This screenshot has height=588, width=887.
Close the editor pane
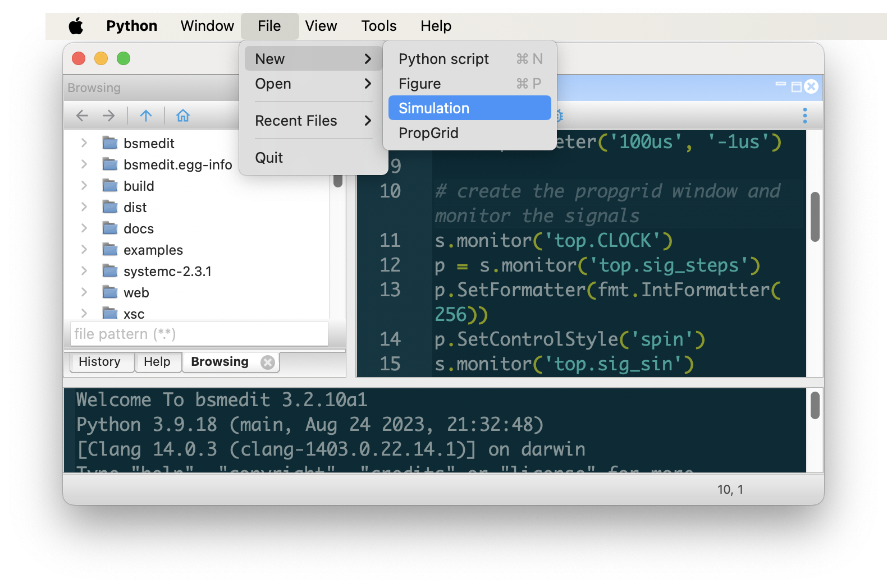811,86
